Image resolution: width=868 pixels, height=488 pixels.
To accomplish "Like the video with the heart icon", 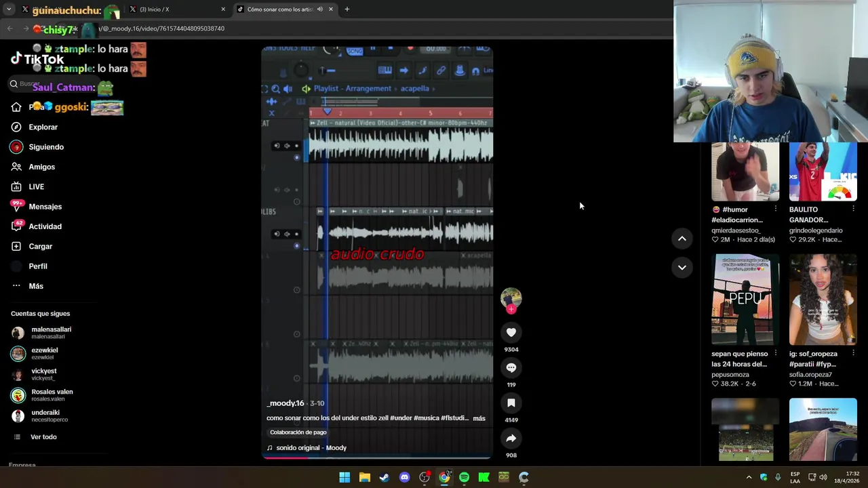I will point(511,333).
